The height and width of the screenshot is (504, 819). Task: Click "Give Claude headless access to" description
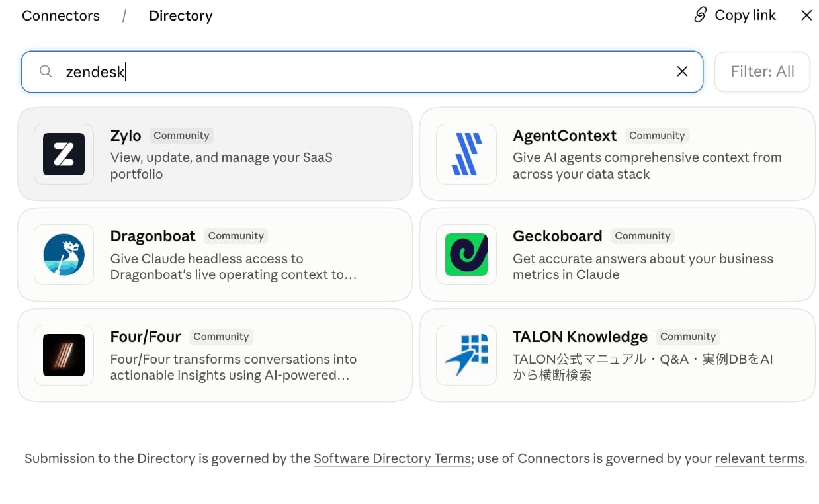pos(234,267)
